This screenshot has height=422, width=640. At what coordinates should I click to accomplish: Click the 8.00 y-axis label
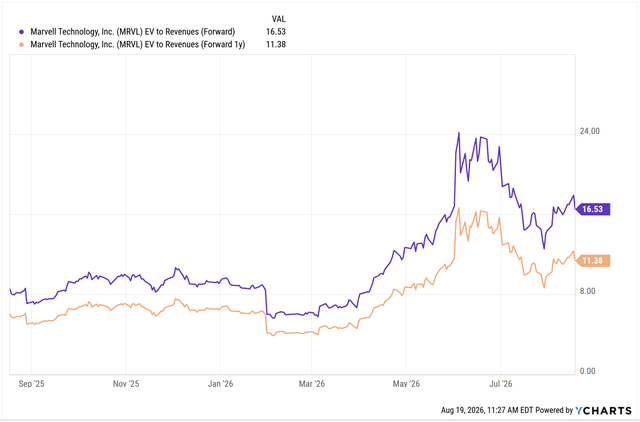pos(587,291)
